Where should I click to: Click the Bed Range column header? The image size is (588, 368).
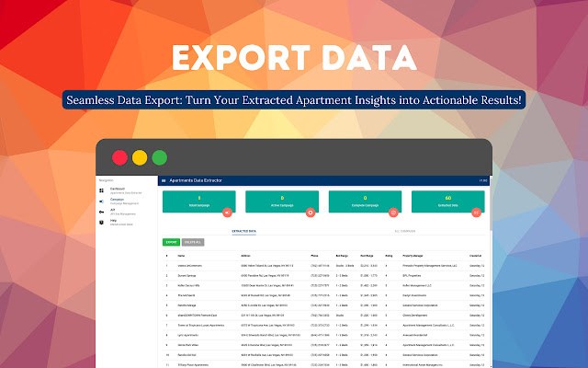[x=342, y=256]
